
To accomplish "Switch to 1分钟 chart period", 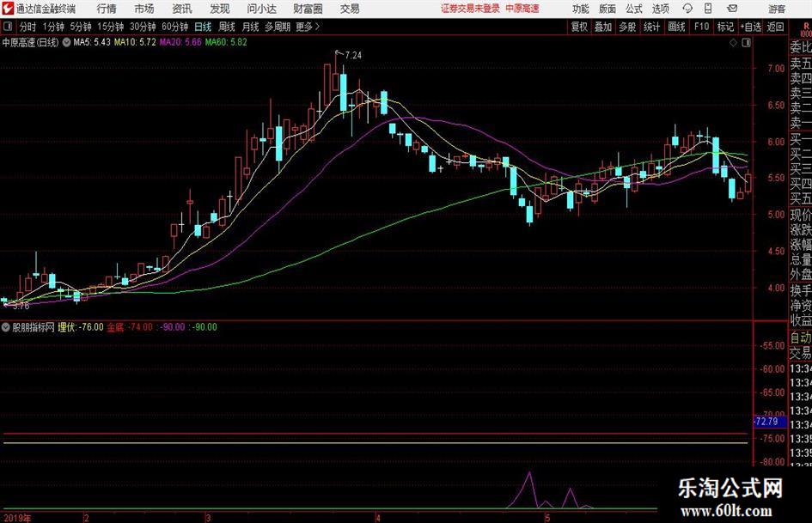I will click(x=53, y=27).
